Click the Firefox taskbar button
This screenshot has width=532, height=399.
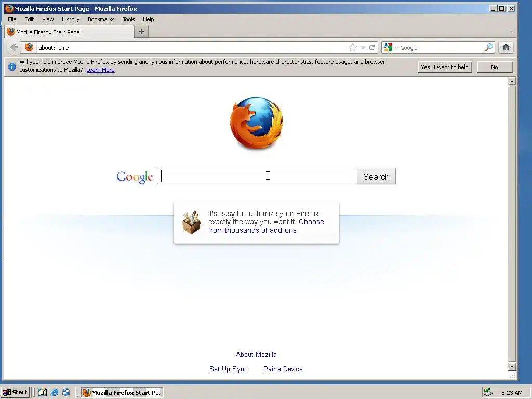122,393
